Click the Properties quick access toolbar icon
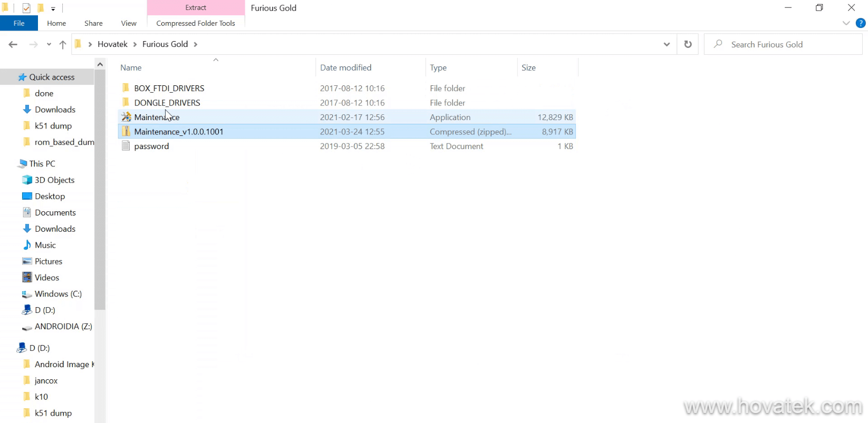This screenshot has width=868, height=423. [26, 8]
